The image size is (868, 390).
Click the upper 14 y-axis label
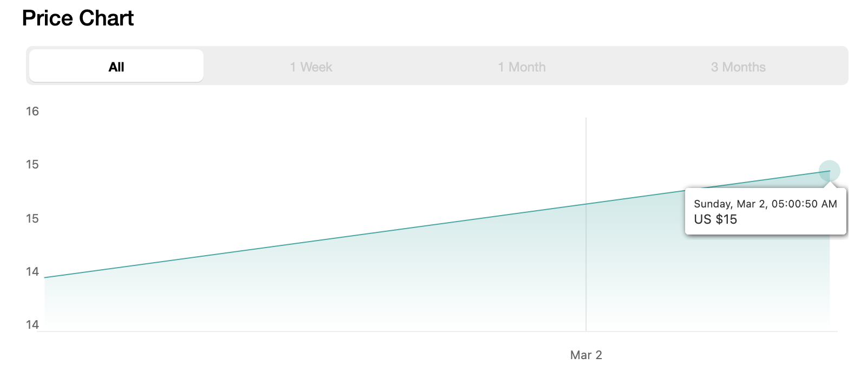32,272
